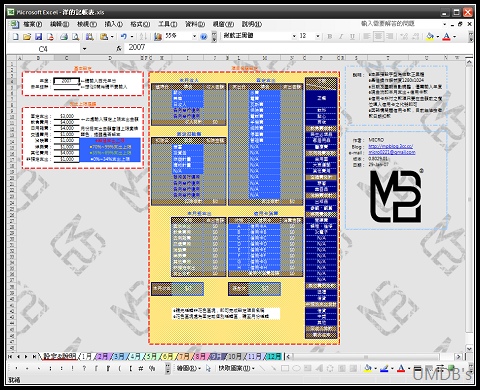480x390 pixels.
Task: Toggle Italic formatting button
Action: tap(341, 36)
